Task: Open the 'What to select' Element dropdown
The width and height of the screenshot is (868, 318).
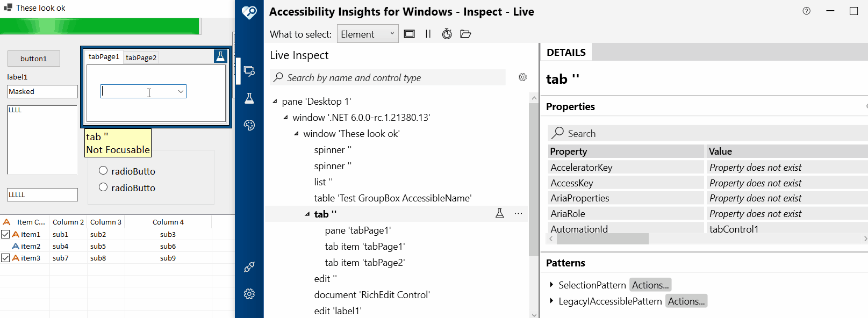Action: pyautogui.click(x=368, y=34)
